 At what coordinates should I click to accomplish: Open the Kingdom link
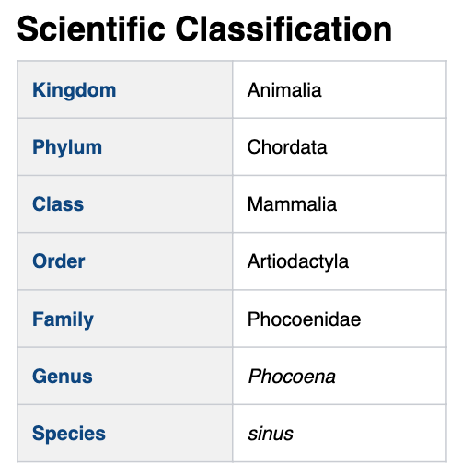75,90
